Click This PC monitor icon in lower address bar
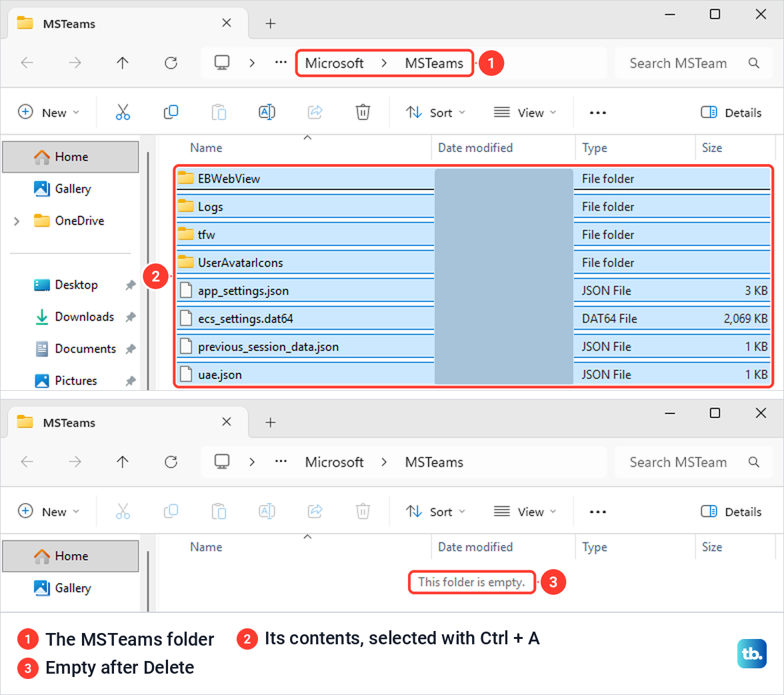Image resolution: width=784 pixels, height=695 pixels. (221, 462)
